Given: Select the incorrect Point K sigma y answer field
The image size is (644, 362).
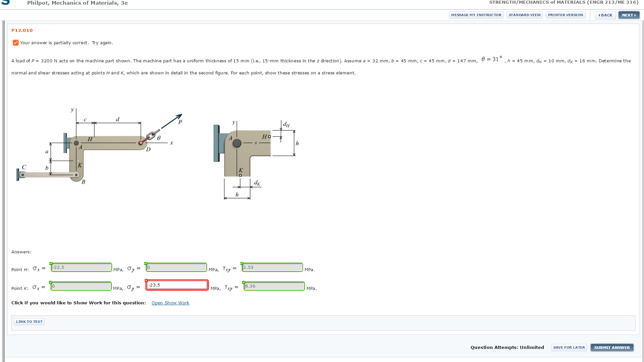Looking at the screenshot, I should tap(177, 285).
